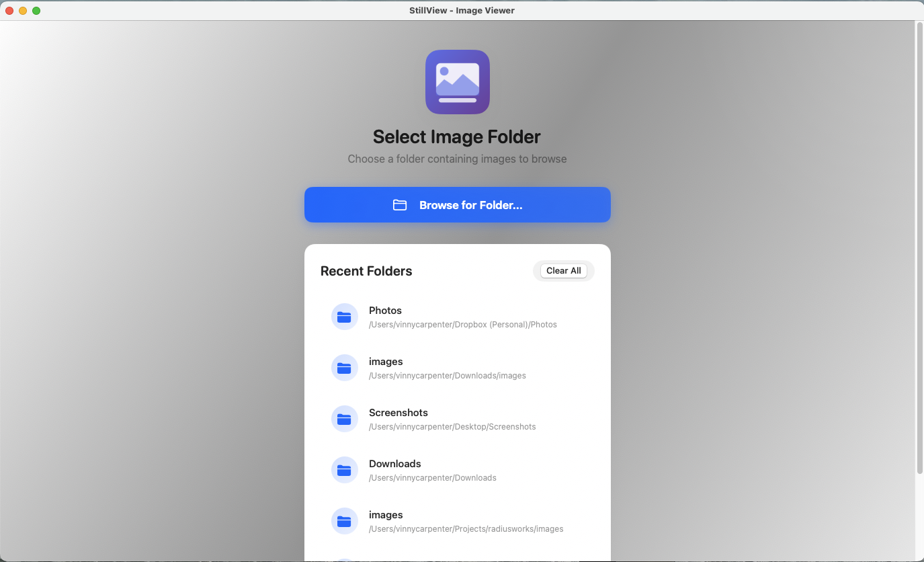
Task: Click the Desktop/Screenshots path text
Action: [452, 427]
